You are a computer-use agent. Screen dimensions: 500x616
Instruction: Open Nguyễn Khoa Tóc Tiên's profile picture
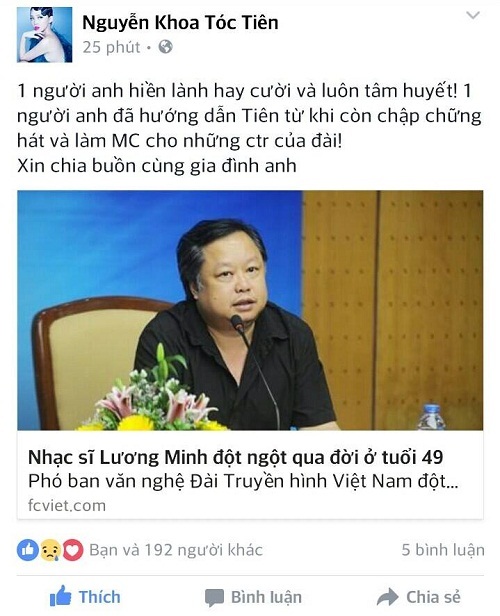(44, 35)
